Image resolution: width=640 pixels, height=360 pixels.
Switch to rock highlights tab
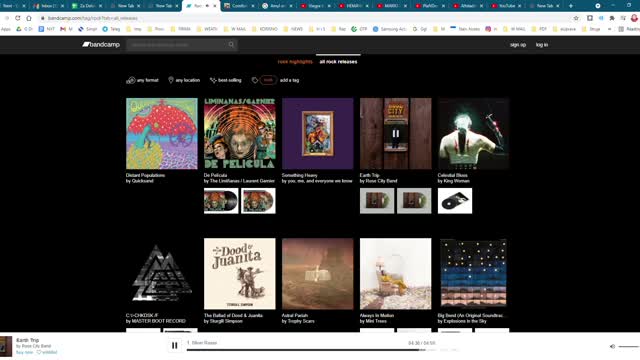(295, 62)
